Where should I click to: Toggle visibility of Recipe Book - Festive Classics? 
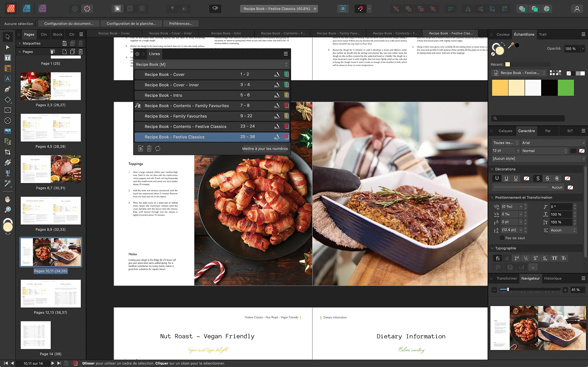(287, 136)
